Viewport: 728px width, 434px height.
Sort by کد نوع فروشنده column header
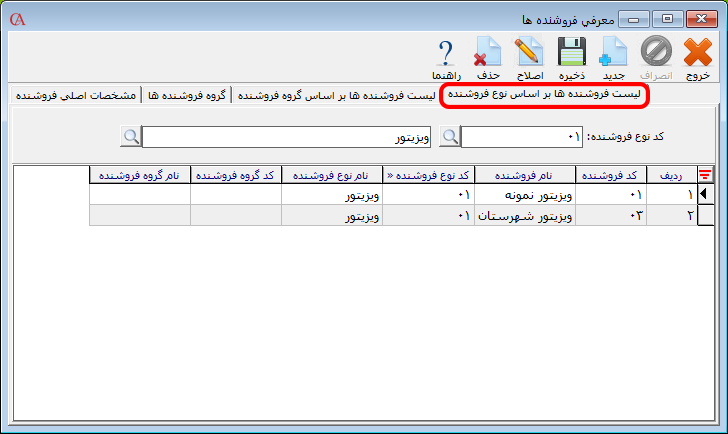point(427,175)
